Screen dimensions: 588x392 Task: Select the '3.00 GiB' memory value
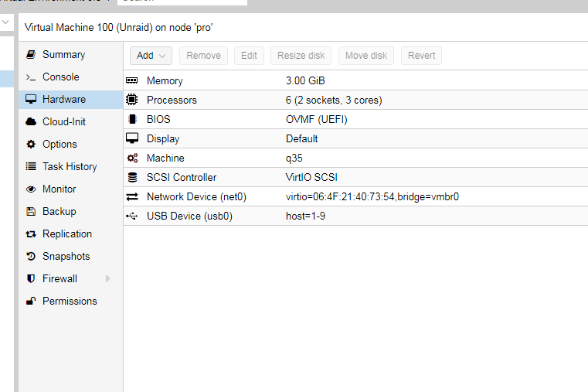pyautogui.click(x=305, y=80)
